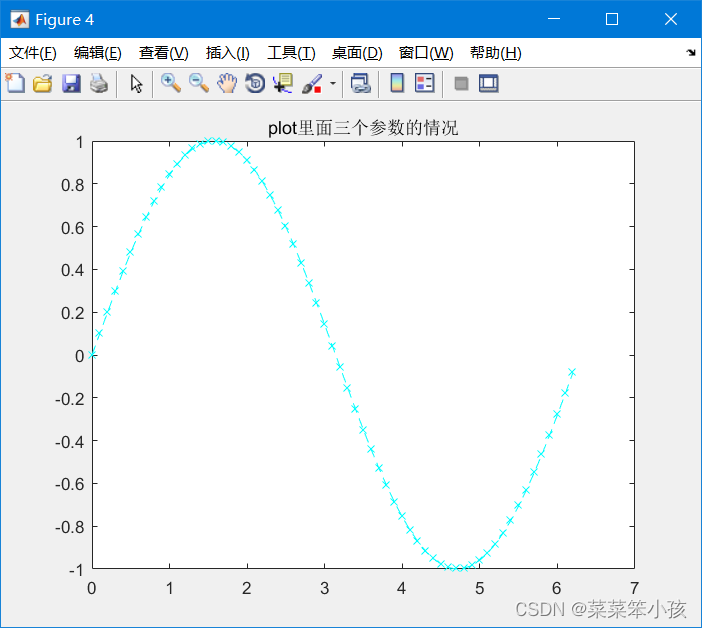The height and width of the screenshot is (628, 702).
Task: Activate the Brush data tool
Action: coord(312,84)
